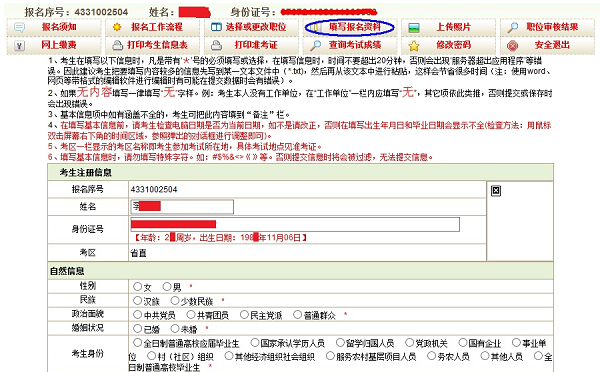Select 全日制普通高校毕业生 identity option
Screen dimensions: 600x372
[x=538, y=356]
